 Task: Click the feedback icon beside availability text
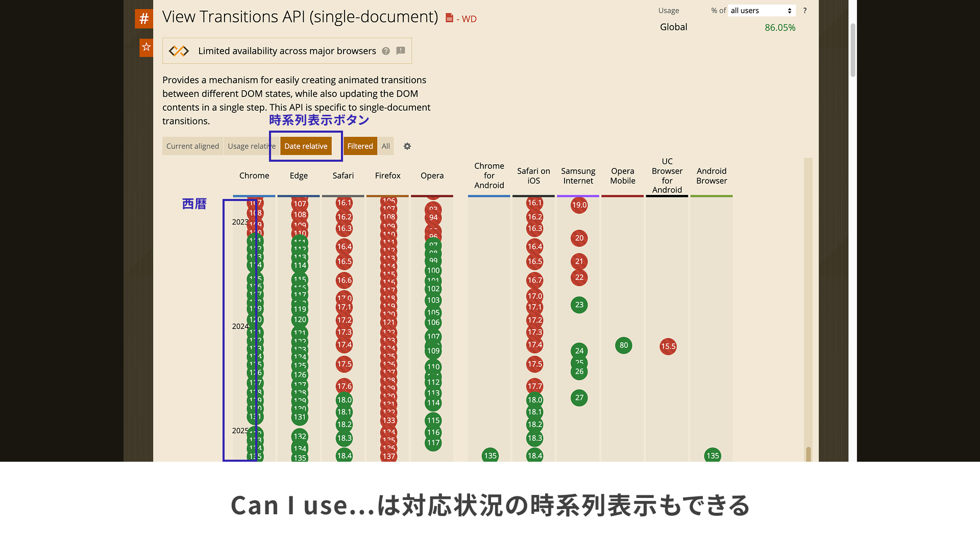pos(401,51)
